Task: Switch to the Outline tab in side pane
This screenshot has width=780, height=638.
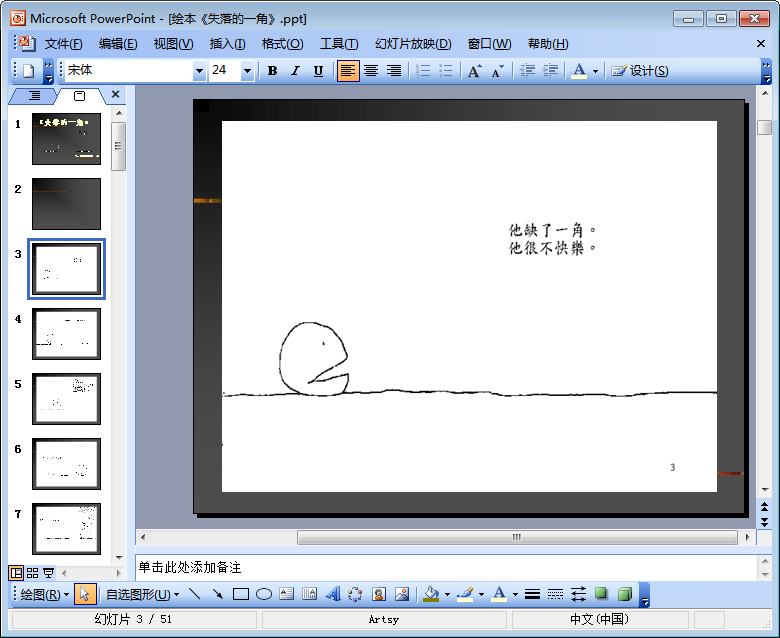Action: pos(34,95)
